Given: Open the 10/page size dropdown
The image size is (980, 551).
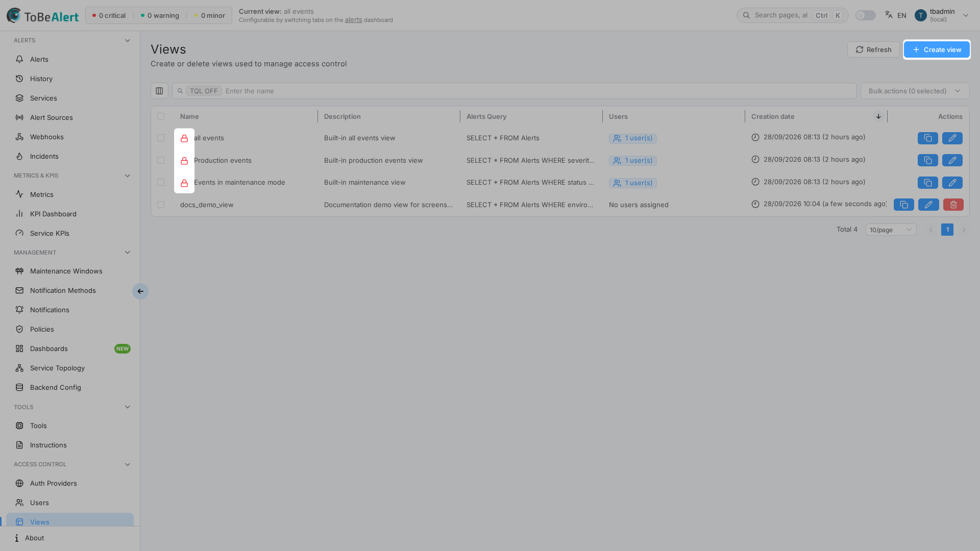Looking at the screenshot, I should tap(891, 230).
